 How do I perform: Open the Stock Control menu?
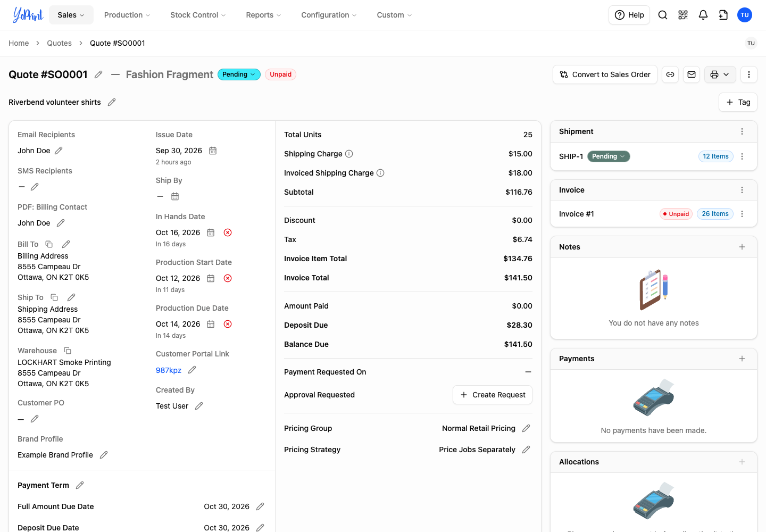click(x=198, y=15)
